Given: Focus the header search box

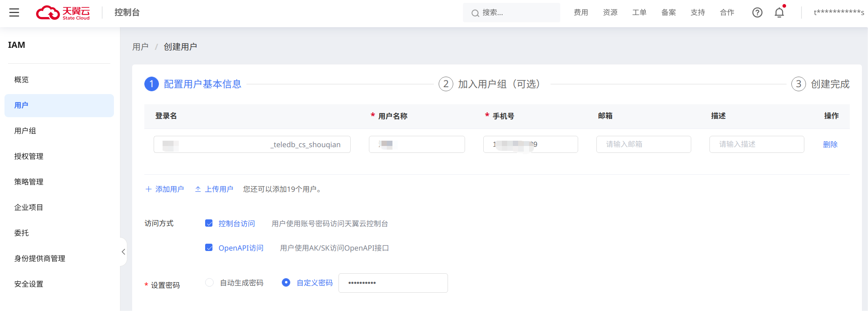Looking at the screenshot, I should [x=512, y=13].
